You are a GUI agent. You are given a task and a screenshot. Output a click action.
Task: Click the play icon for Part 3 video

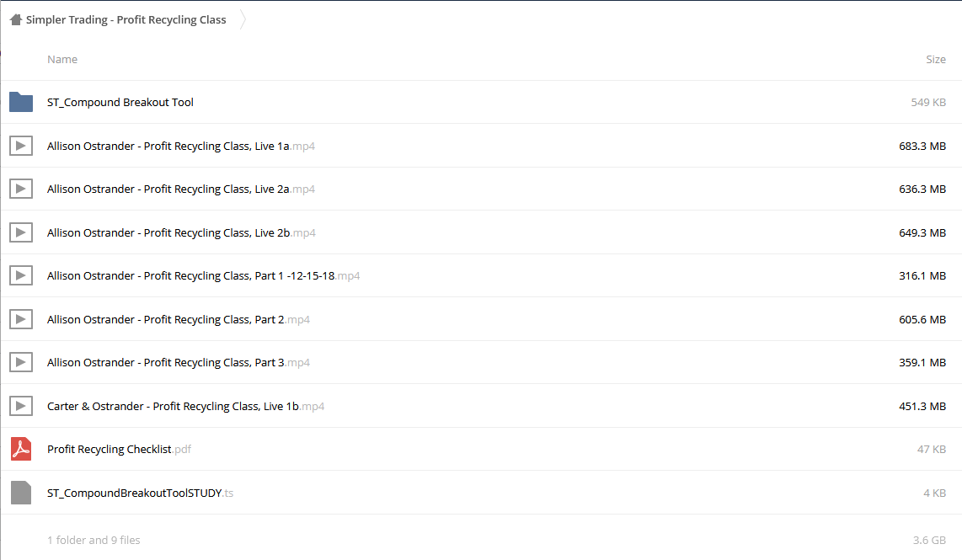(x=21, y=362)
